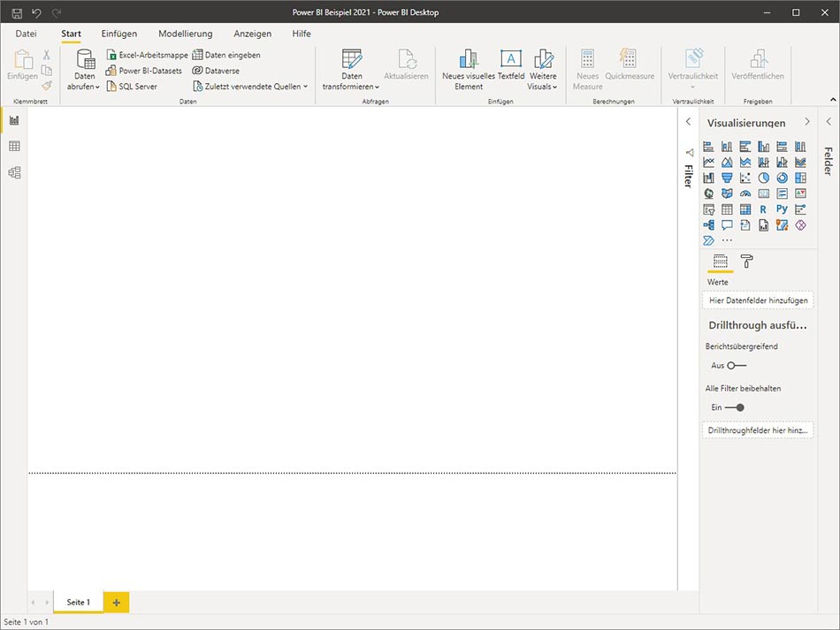The width and height of the screenshot is (840, 630).
Task: Insert a Textfeld
Action: point(510,65)
